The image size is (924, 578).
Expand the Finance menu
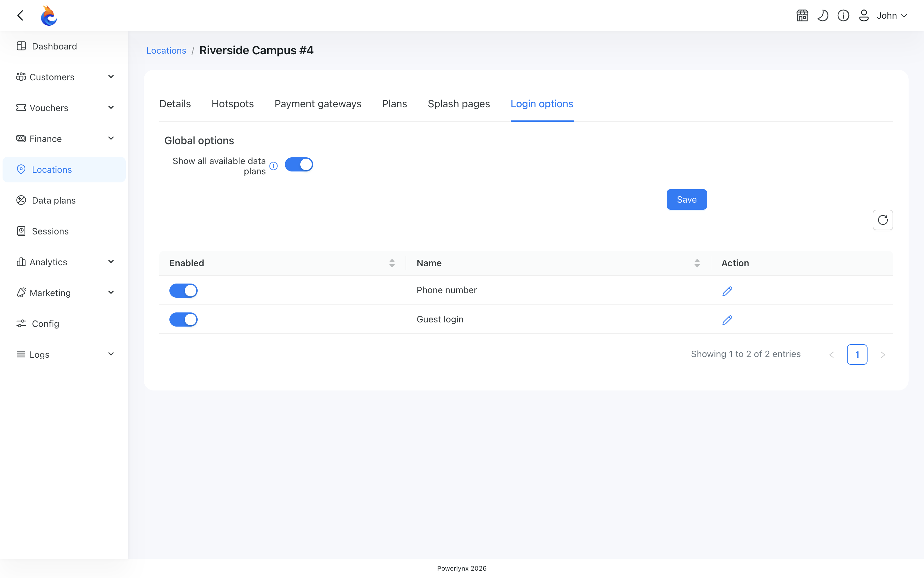pyautogui.click(x=64, y=139)
